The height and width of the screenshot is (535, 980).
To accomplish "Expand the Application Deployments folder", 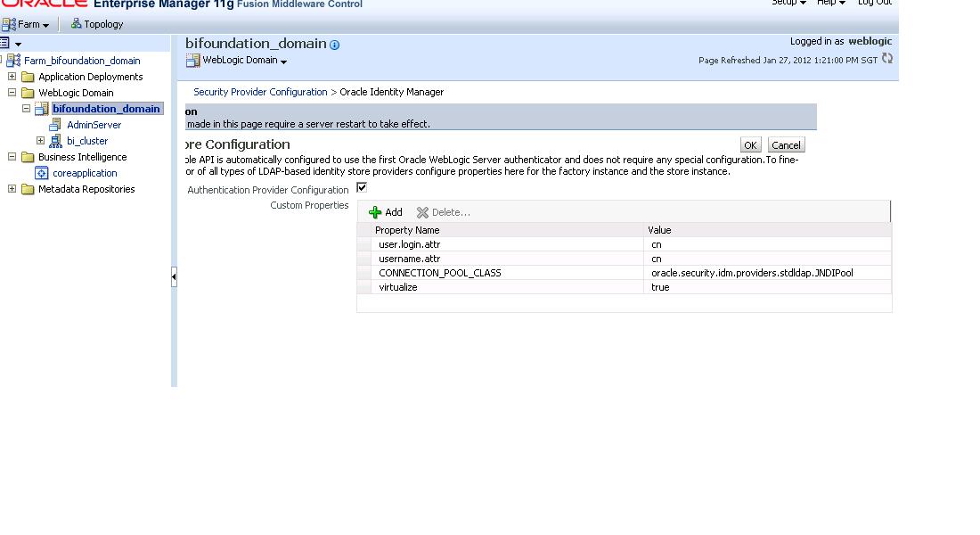I will click(12, 77).
